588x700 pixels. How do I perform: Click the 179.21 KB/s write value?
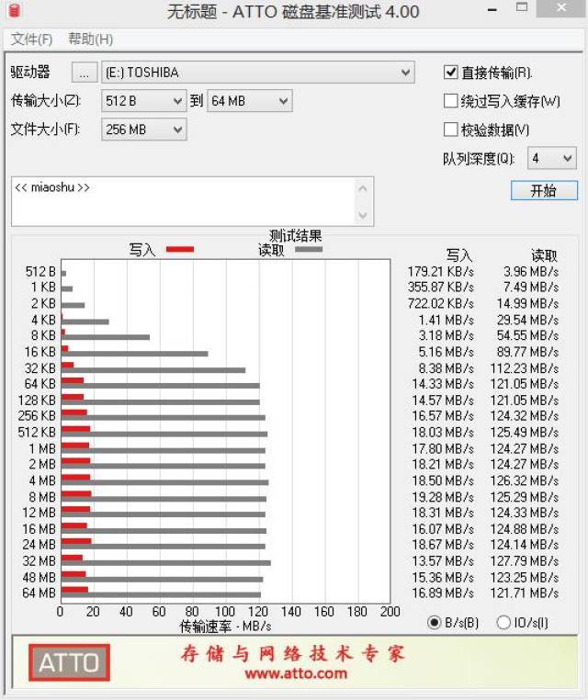440,272
